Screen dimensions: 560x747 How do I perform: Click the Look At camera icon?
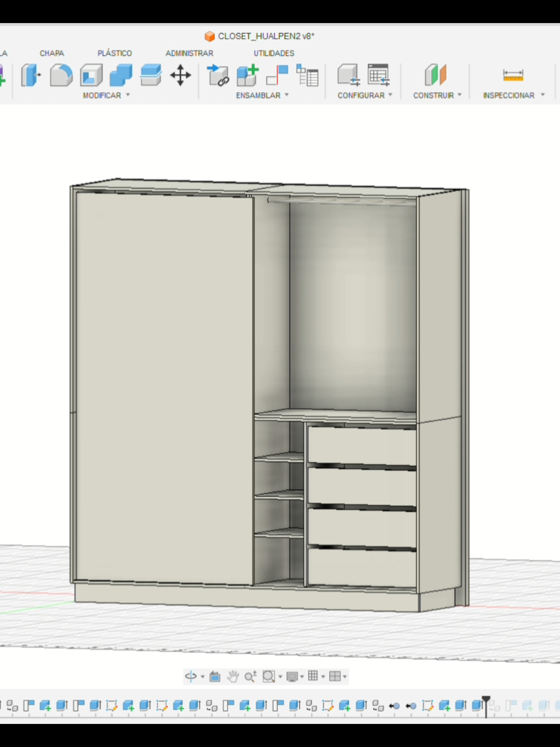[x=215, y=676]
